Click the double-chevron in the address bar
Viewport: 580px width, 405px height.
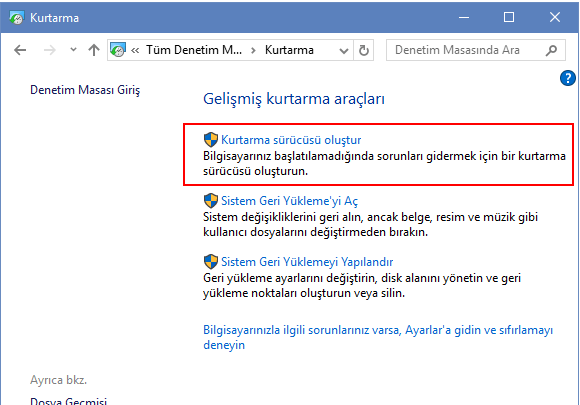click(x=135, y=50)
